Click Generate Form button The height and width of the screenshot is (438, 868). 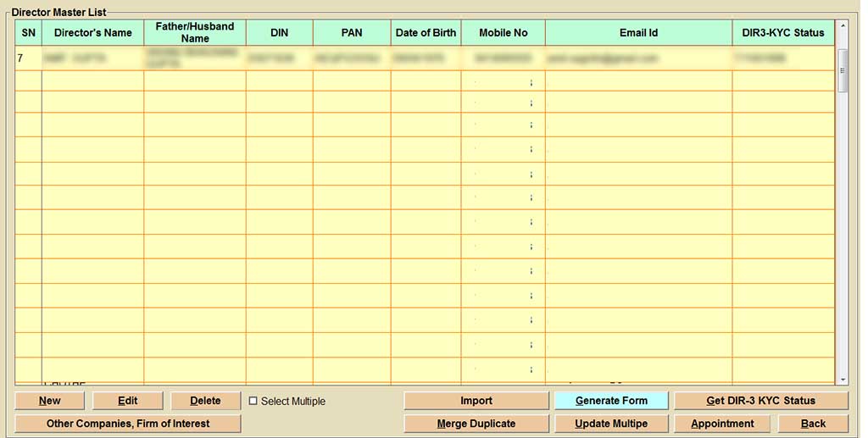click(x=610, y=401)
